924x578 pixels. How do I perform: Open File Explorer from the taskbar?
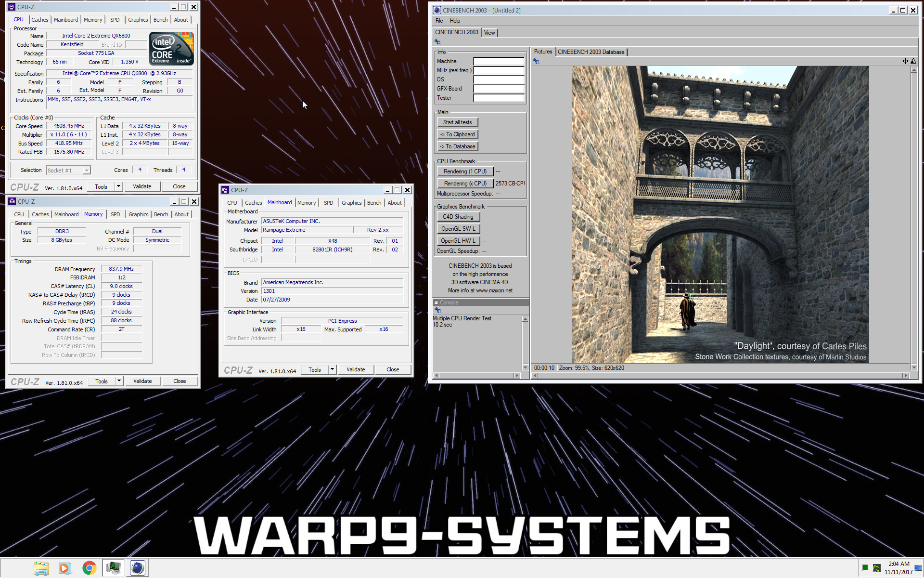point(41,568)
